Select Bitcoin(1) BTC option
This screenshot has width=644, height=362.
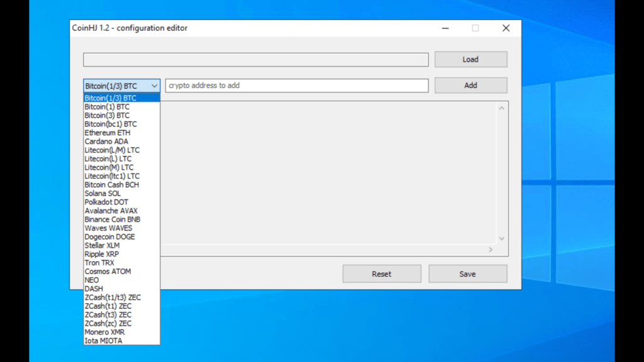(121, 107)
